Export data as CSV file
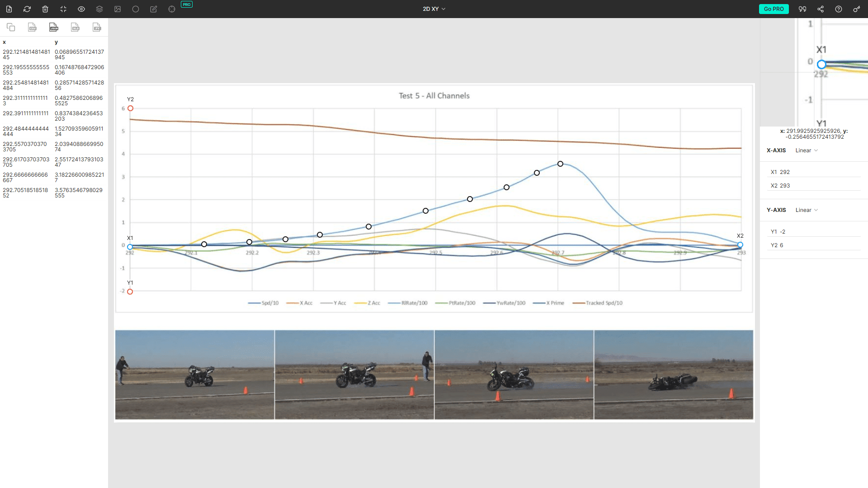868x488 pixels. coord(32,28)
